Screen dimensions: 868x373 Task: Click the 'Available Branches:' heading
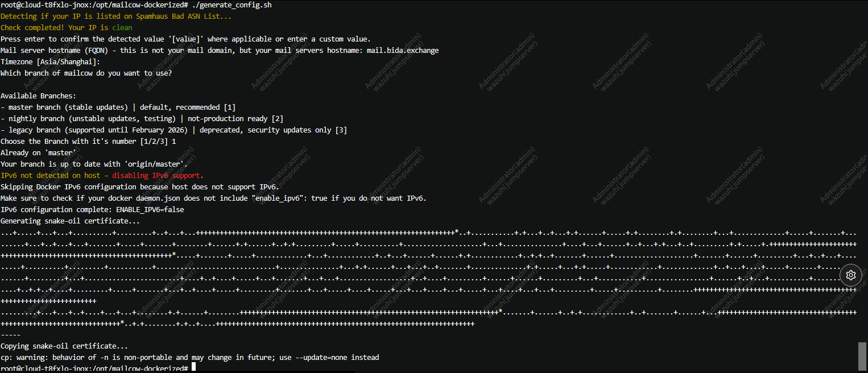click(38, 96)
